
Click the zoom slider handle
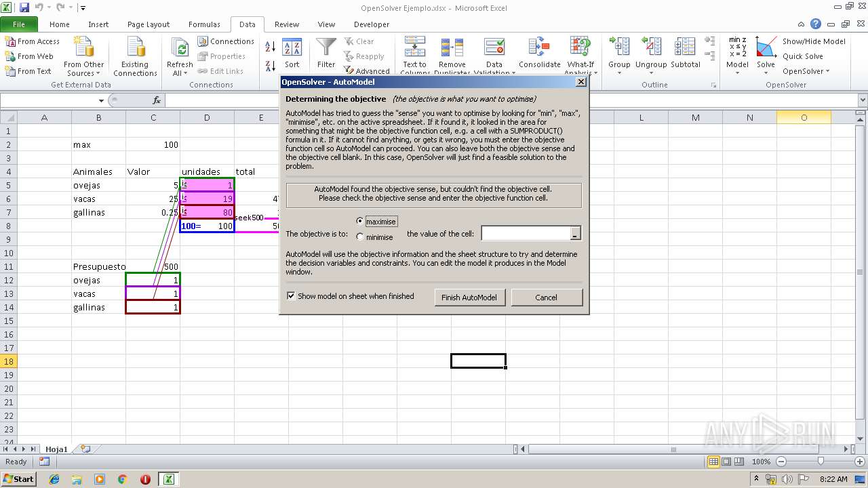[821, 462]
